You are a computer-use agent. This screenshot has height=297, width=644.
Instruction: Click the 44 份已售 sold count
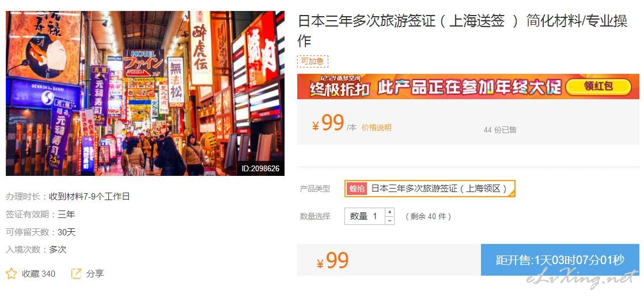[500, 130]
